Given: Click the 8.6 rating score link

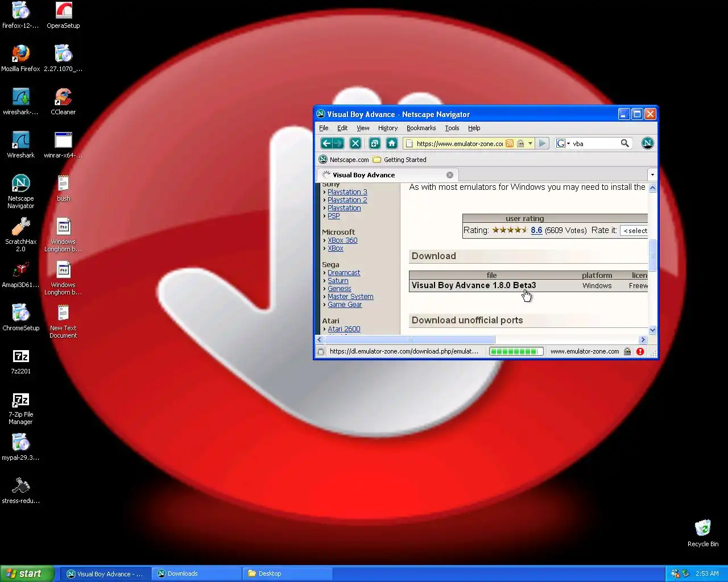Looking at the screenshot, I should (x=536, y=230).
